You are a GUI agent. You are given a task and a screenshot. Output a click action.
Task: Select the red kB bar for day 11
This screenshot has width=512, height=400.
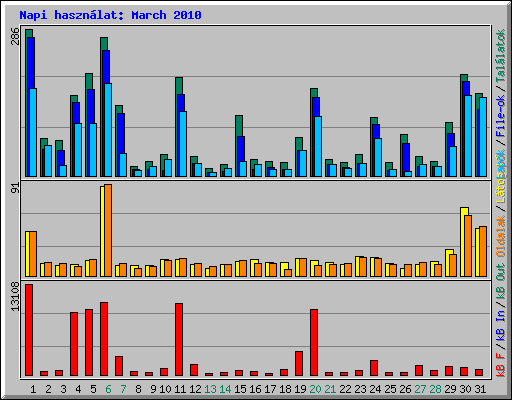pyautogui.click(x=179, y=340)
